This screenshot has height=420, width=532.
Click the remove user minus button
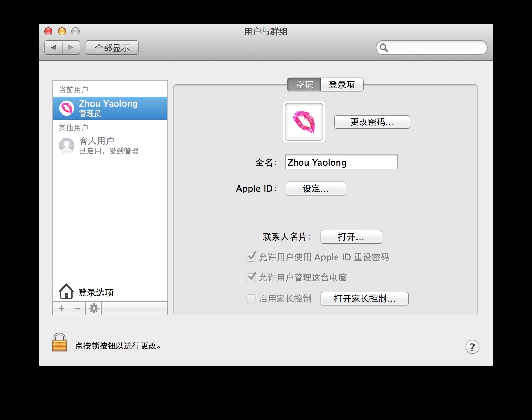click(x=78, y=308)
